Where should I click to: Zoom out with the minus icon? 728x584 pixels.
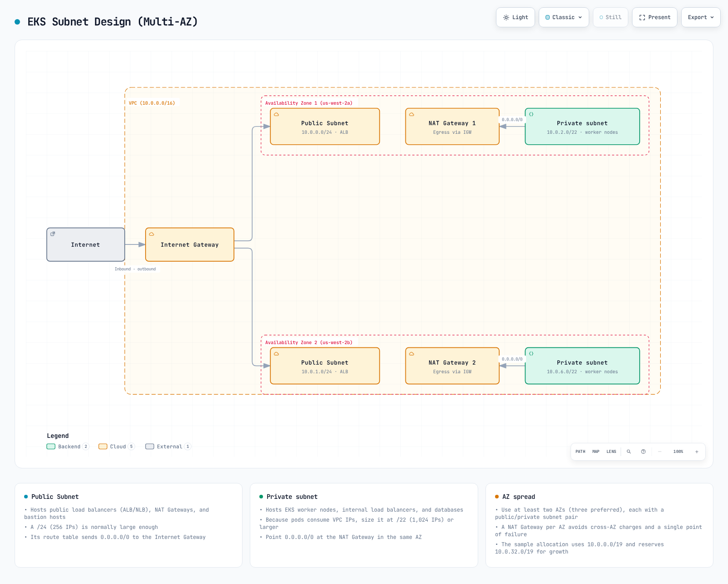pos(659,452)
